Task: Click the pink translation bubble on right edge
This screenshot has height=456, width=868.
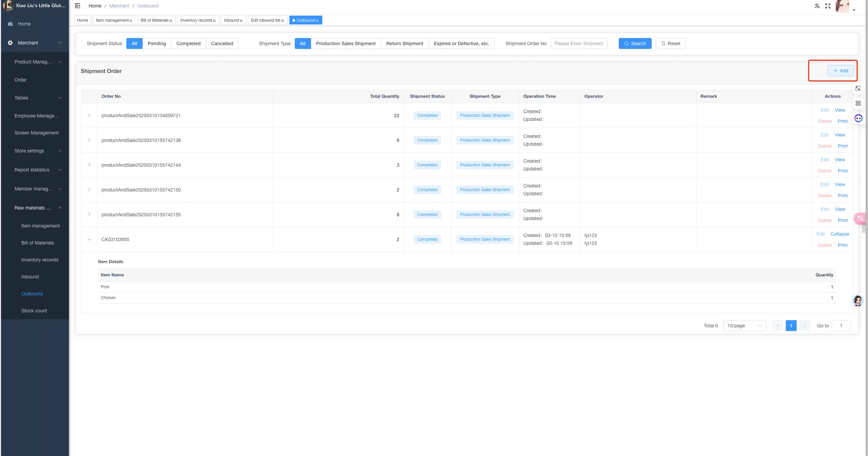Action: coord(861,218)
